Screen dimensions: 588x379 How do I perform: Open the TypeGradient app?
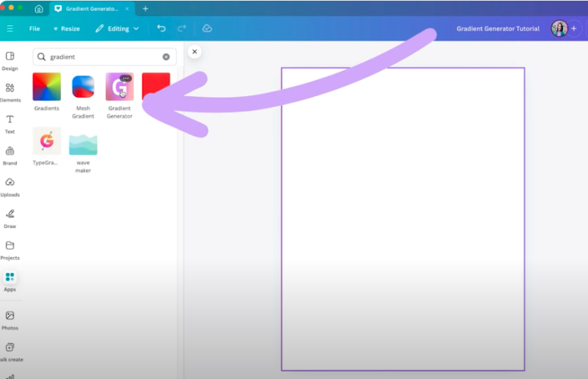coord(46,141)
